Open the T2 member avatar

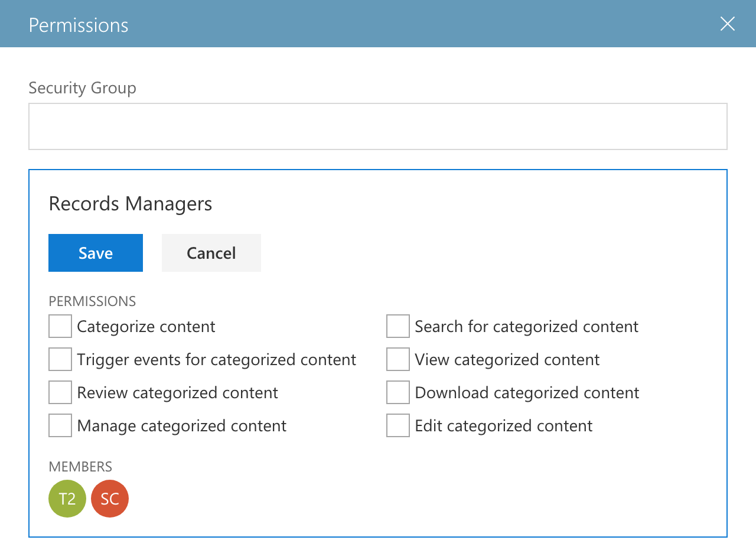coord(67,499)
